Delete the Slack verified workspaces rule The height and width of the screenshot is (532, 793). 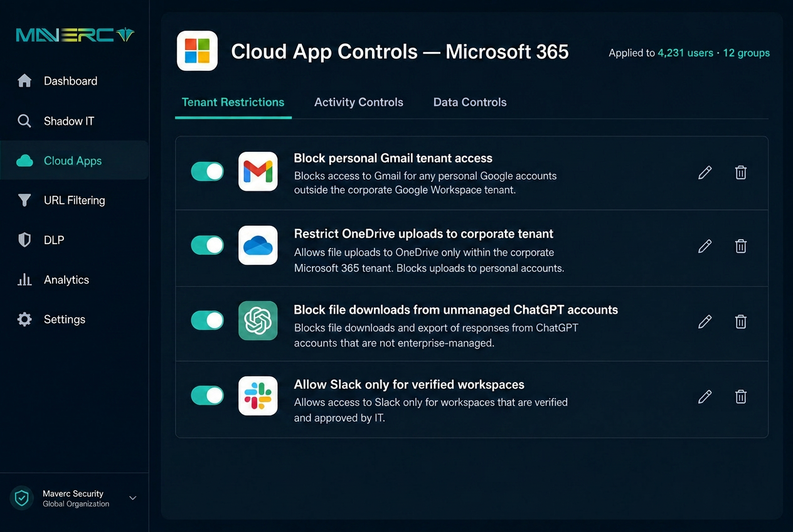click(x=741, y=396)
